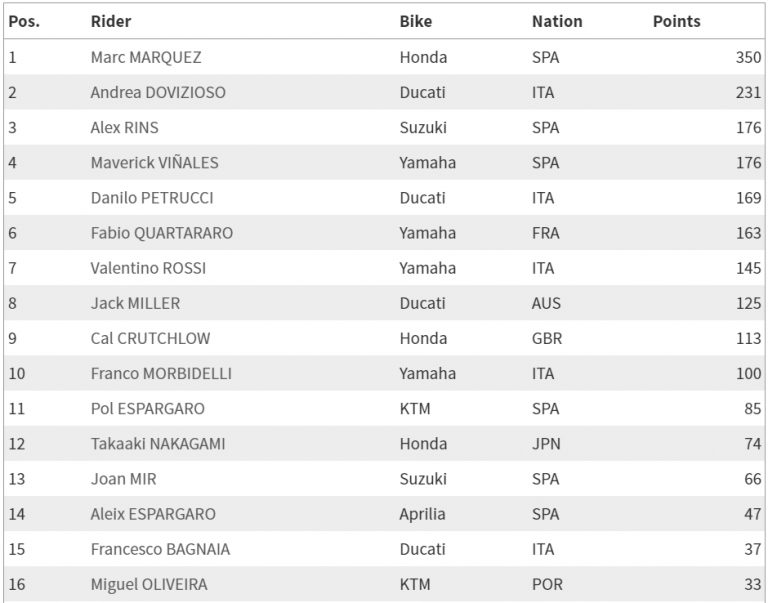This screenshot has width=768, height=603.
Task: Select Aprilia in the Bike column
Action: pyautogui.click(x=422, y=514)
